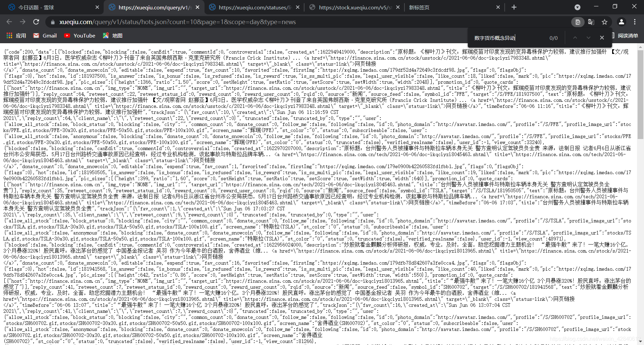Screen dimensions: 644x345
Task: Switch to the 今日话题 - 雪球 tab
Action: (x=52, y=7)
